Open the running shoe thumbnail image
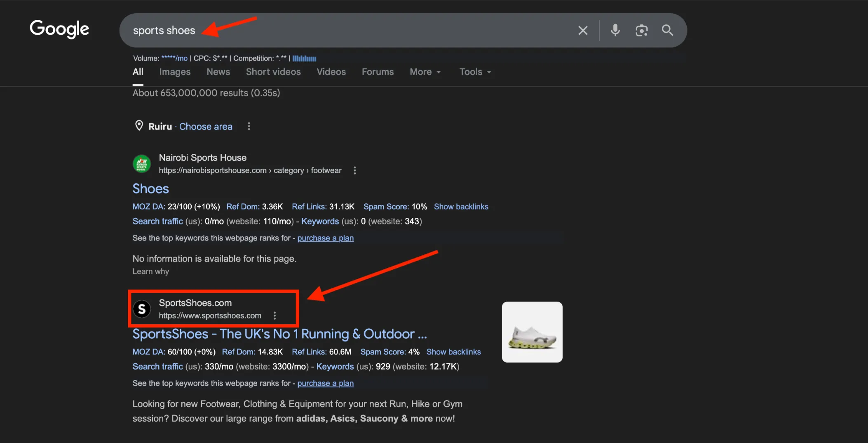Screen dimensions: 868x443 click(532, 332)
